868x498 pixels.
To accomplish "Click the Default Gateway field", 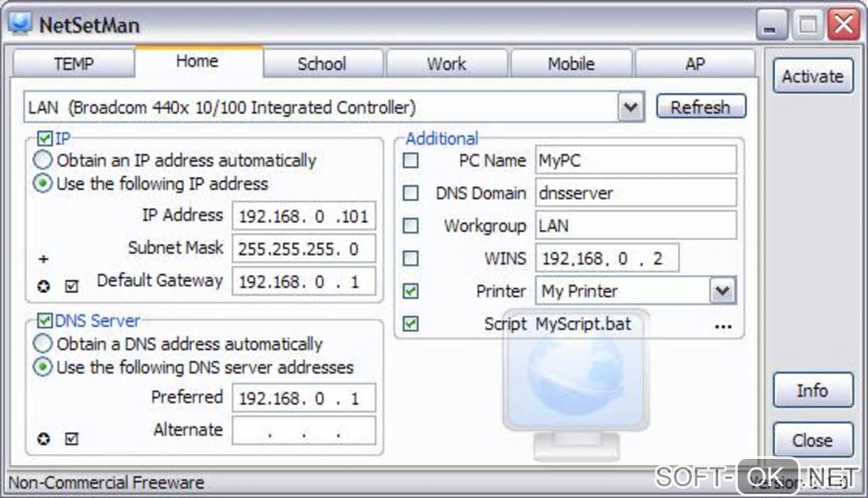I will tap(304, 282).
